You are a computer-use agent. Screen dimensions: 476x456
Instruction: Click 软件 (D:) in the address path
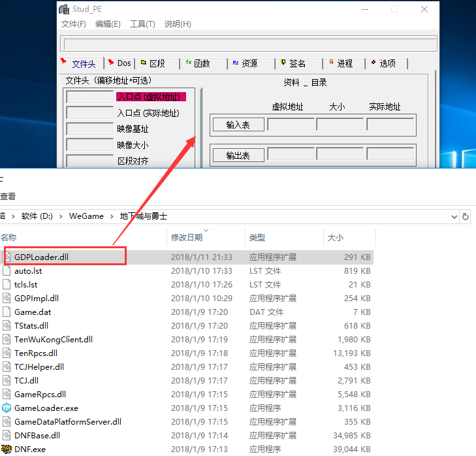pyautogui.click(x=37, y=216)
